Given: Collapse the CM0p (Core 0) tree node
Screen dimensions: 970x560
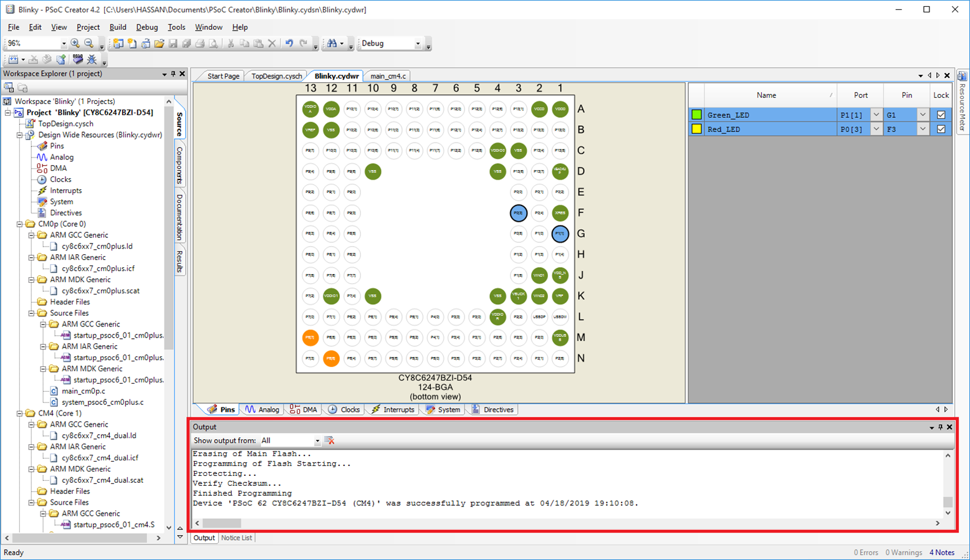Looking at the screenshot, I should click(x=20, y=224).
